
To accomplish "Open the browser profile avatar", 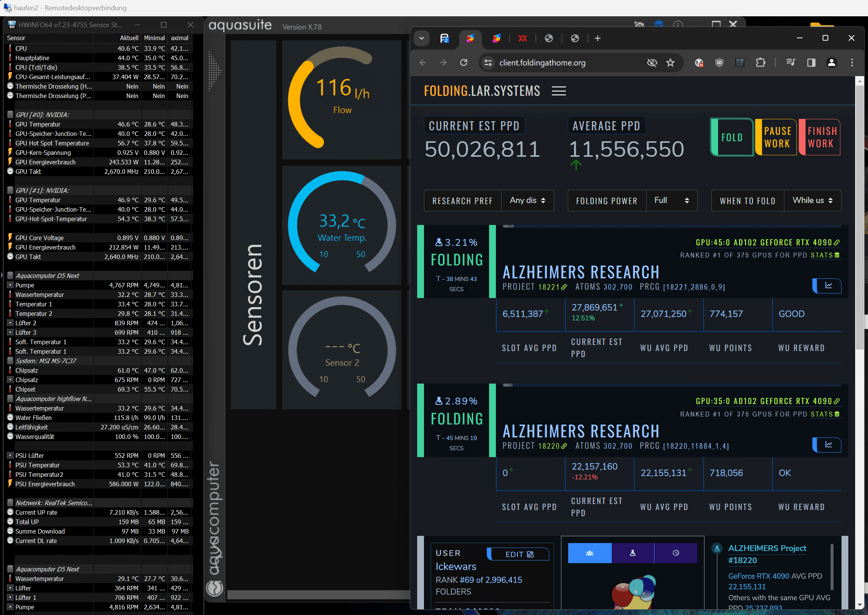I will click(832, 62).
